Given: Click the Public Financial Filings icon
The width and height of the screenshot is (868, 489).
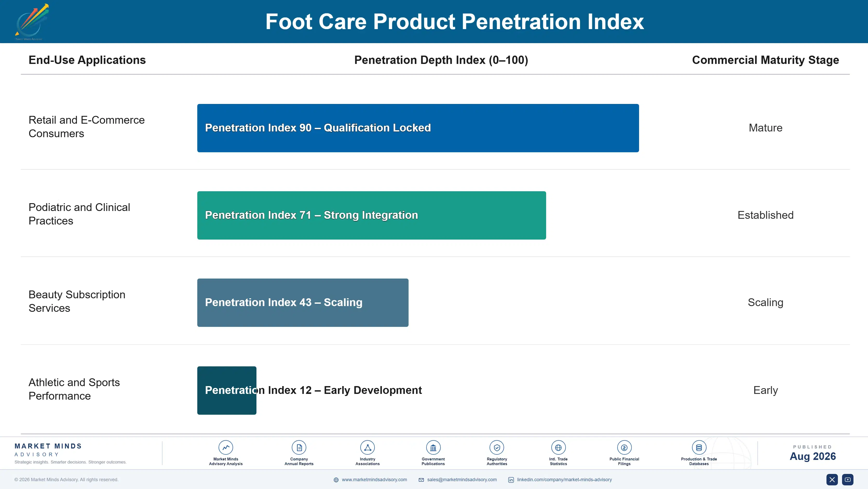Looking at the screenshot, I should pyautogui.click(x=624, y=447).
